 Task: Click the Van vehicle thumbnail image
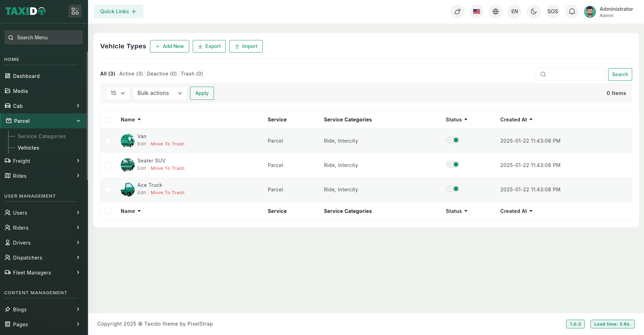point(127,141)
